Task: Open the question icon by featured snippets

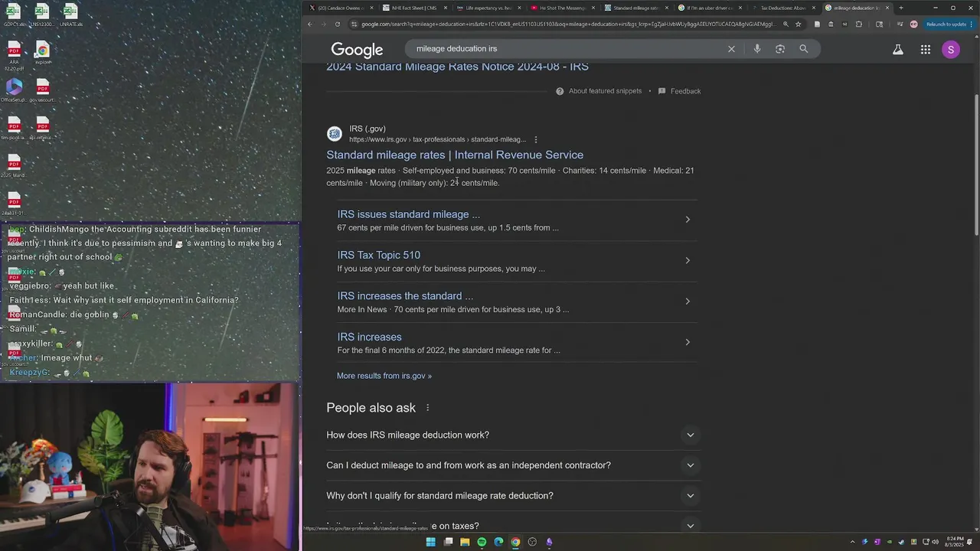Action: coord(560,91)
